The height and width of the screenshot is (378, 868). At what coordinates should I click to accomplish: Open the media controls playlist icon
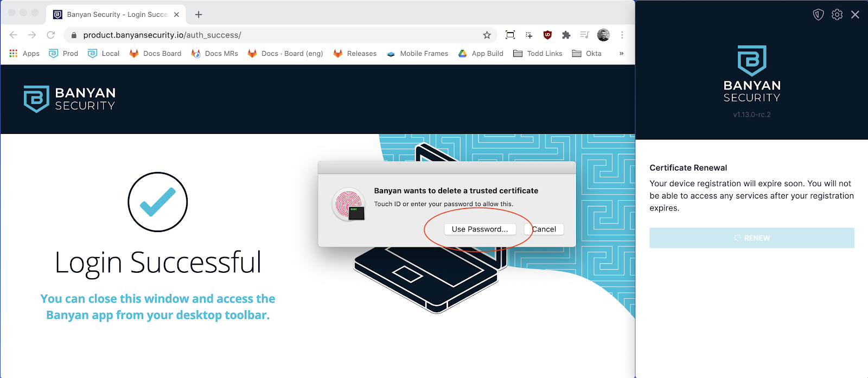tap(584, 35)
